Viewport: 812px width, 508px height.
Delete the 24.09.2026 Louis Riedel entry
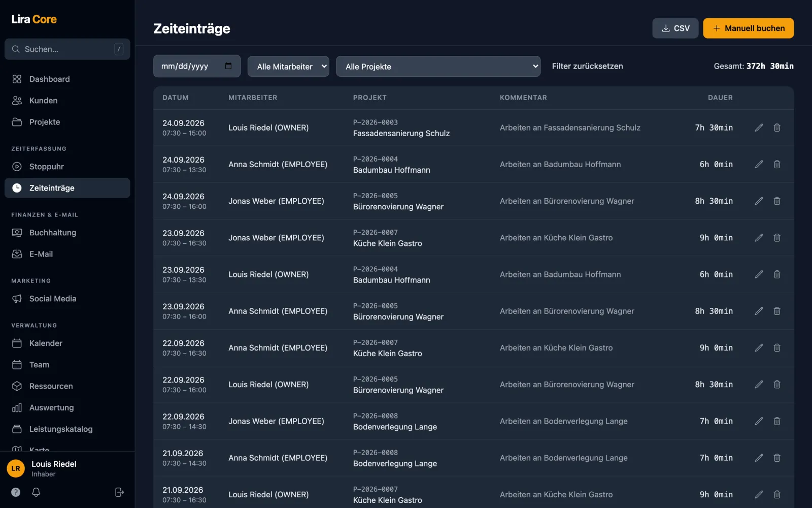[x=777, y=128]
